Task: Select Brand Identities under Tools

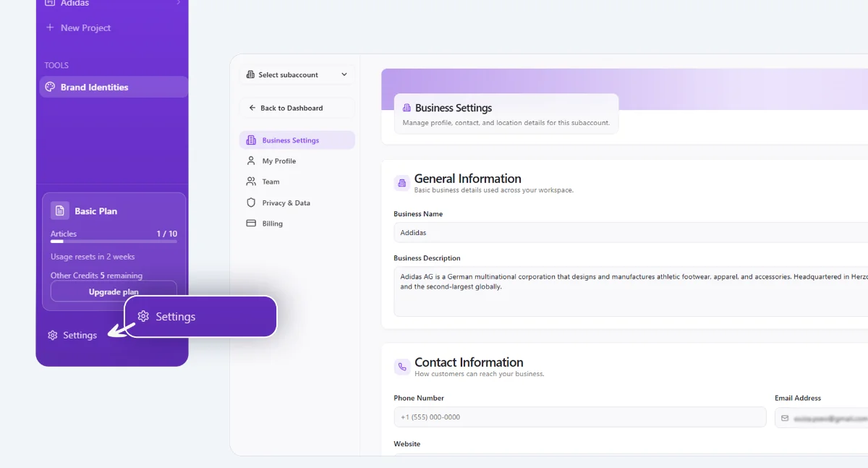Action: tap(114, 87)
